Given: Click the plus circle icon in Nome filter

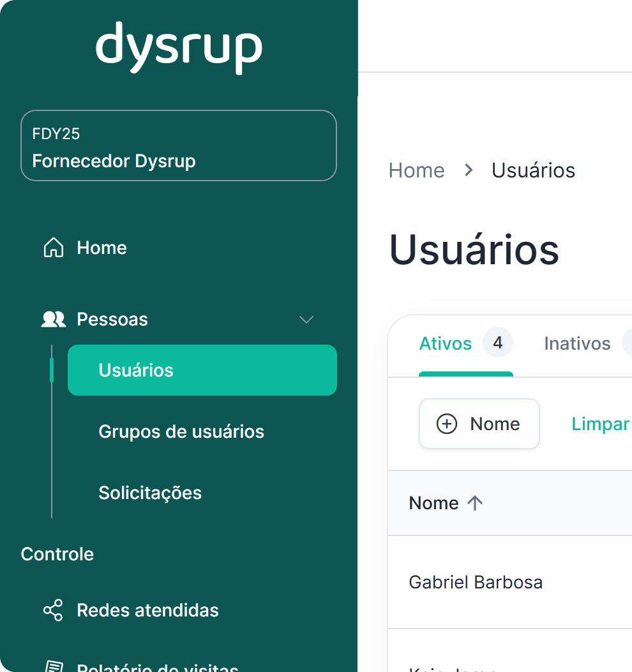Looking at the screenshot, I should (x=447, y=424).
